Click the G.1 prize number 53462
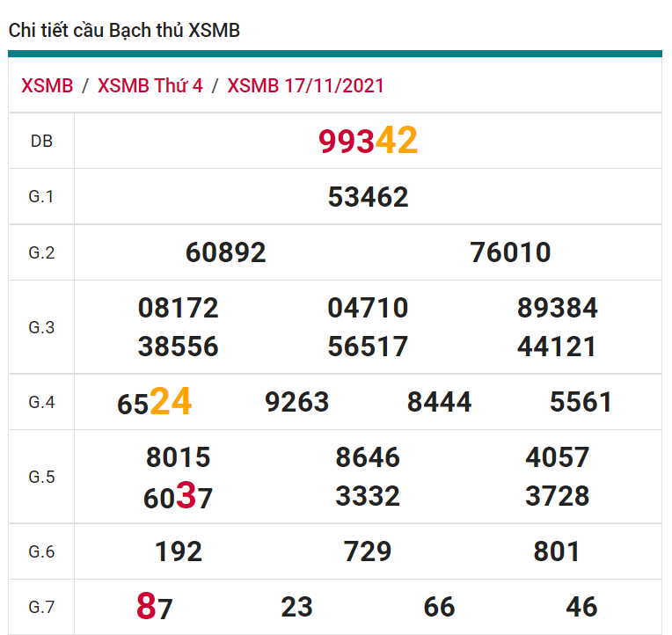Image resolution: width=672 pixels, height=635 pixels. point(368,197)
